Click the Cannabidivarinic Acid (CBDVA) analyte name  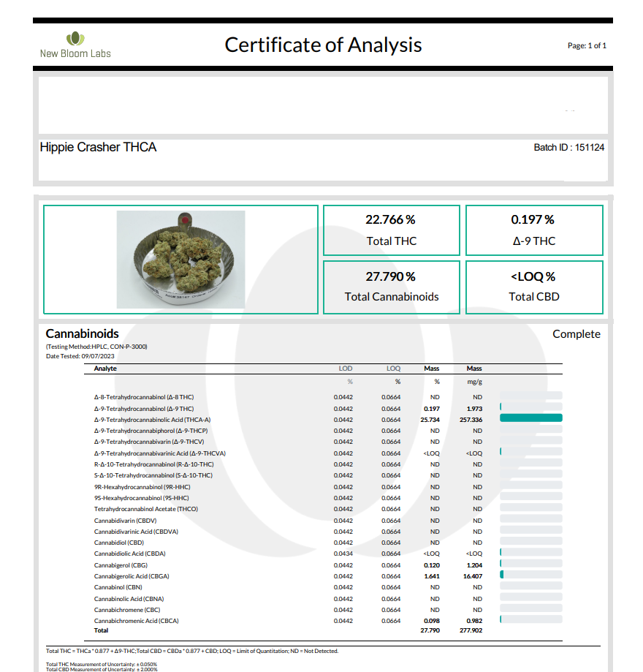136,532
